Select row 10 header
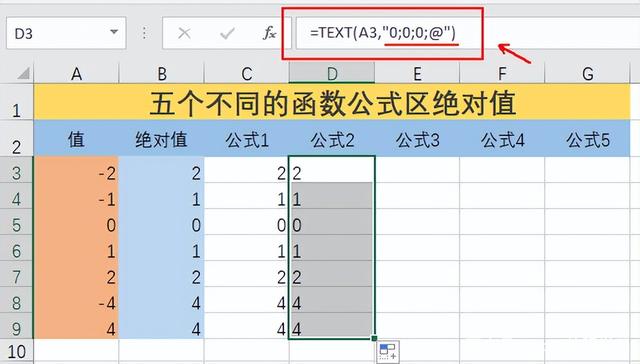 16,351
